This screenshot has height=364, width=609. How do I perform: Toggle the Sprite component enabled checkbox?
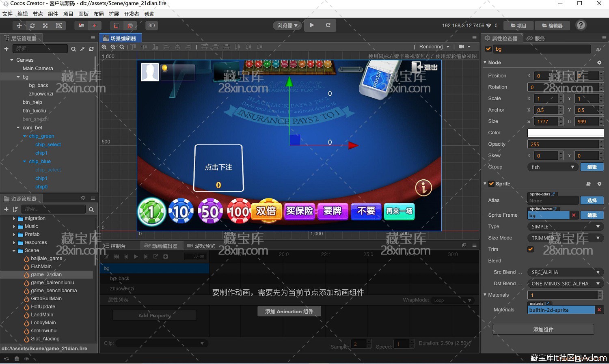491,184
